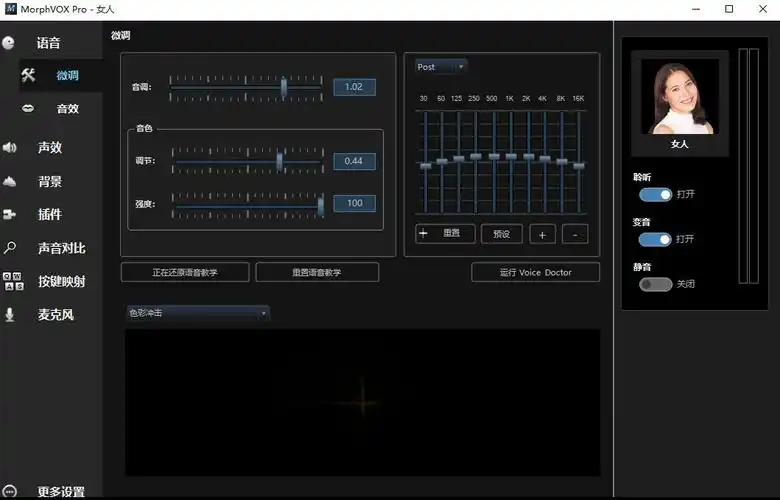
Task: Click the microphone icon for 麦克风
Action: 10,314
